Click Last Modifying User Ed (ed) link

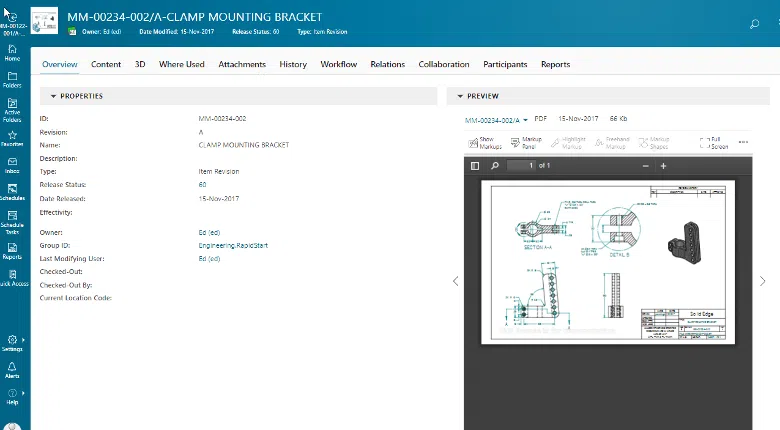pyautogui.click(x=209, y=259)
